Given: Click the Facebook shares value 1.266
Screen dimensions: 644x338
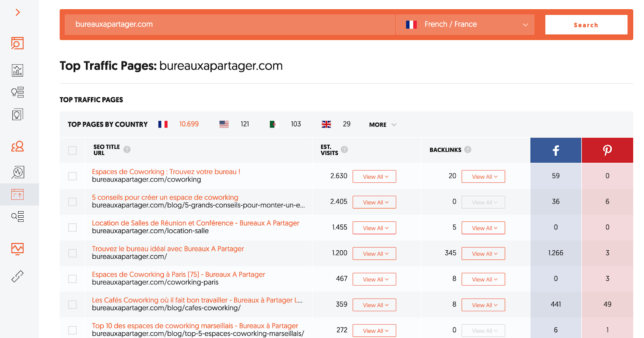Looking at the screenshot, I should pyautogui.click(x=555, y=253).
